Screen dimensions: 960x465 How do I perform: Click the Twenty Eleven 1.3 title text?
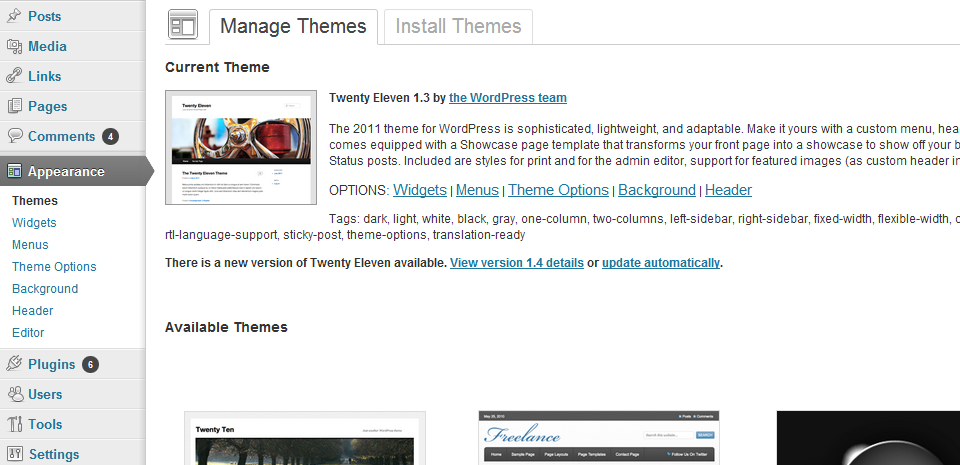coord(380,98)
